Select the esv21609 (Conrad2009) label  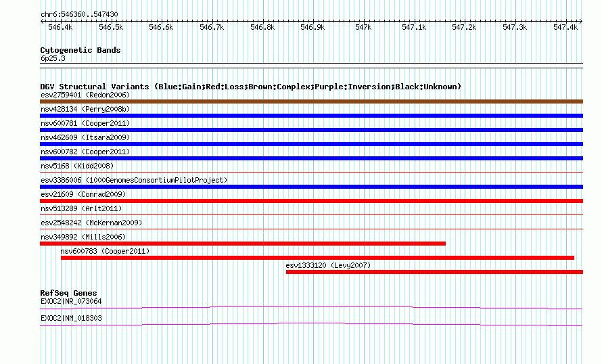(x=83, y=194)
